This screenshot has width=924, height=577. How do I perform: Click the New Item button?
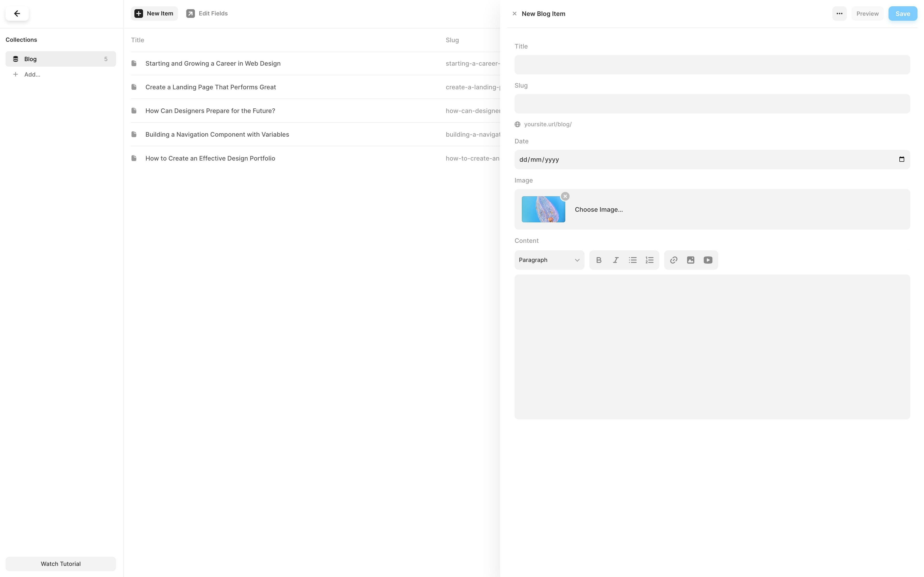click(154, 13)
